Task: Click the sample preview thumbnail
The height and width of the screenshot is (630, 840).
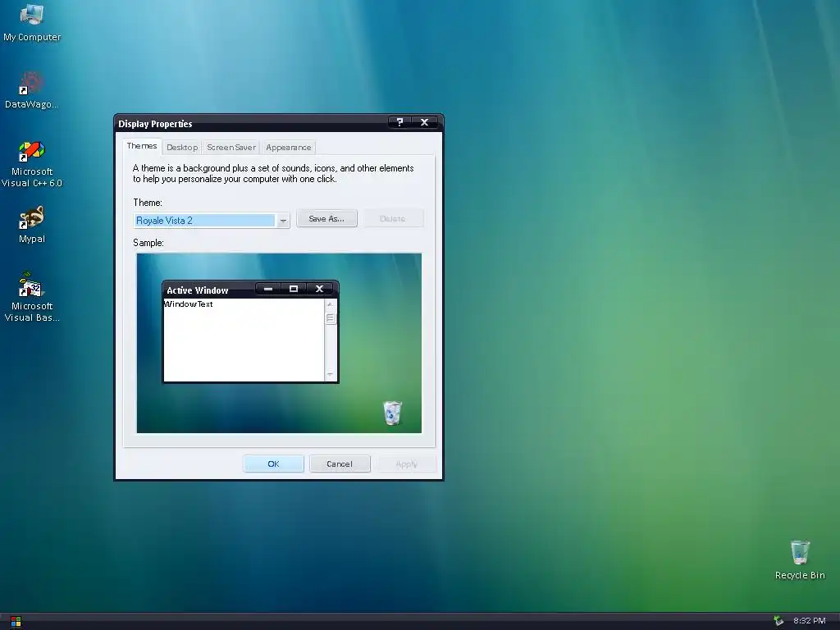Action: click(279, 343)
